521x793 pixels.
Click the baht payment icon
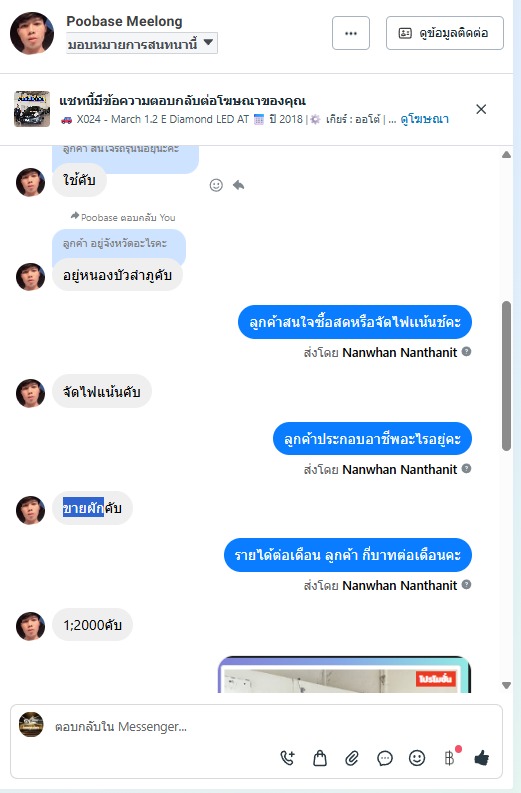(x=449, y=758)
